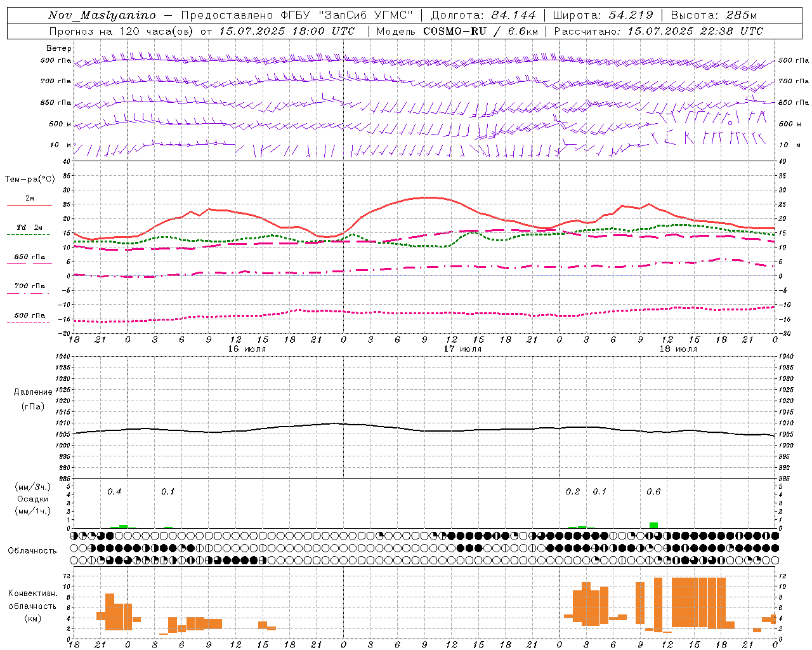
Task: Click the (мм/3ч.) precipitation unit label
Action: coord(32,487)
